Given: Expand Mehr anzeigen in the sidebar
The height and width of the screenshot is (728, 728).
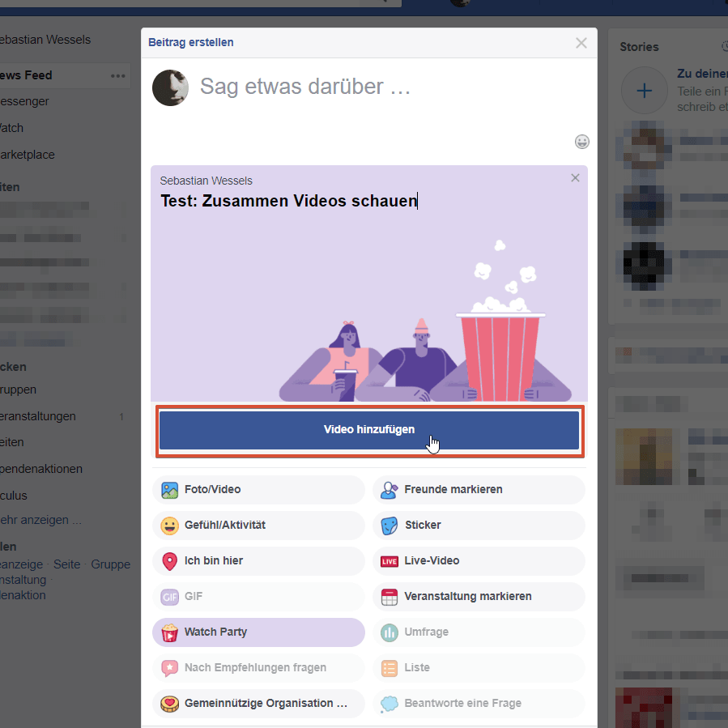Looking at the screenshot, I should (x=40, y=520).
